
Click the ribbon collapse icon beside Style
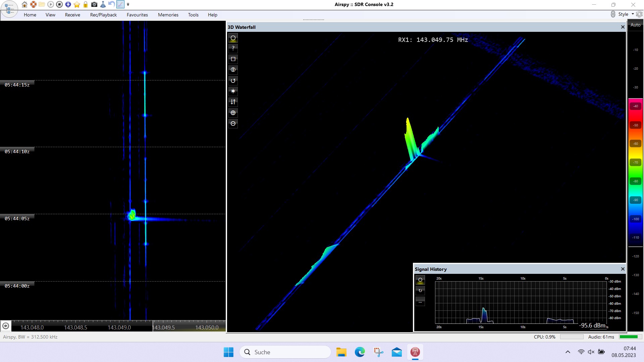(x=613, y=14)
